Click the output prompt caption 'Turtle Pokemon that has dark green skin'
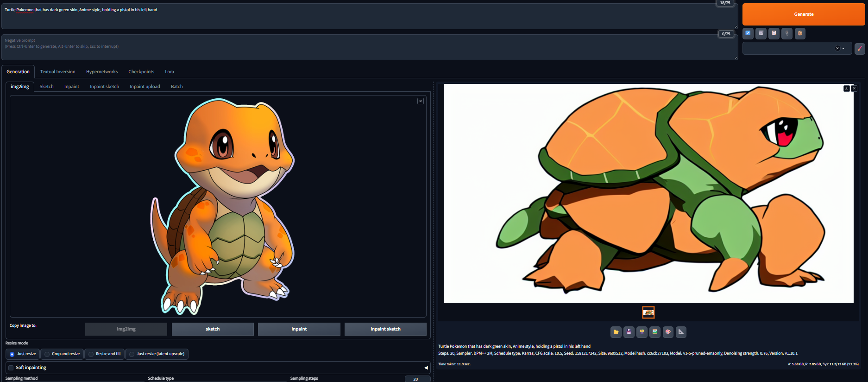 point(515,346)
